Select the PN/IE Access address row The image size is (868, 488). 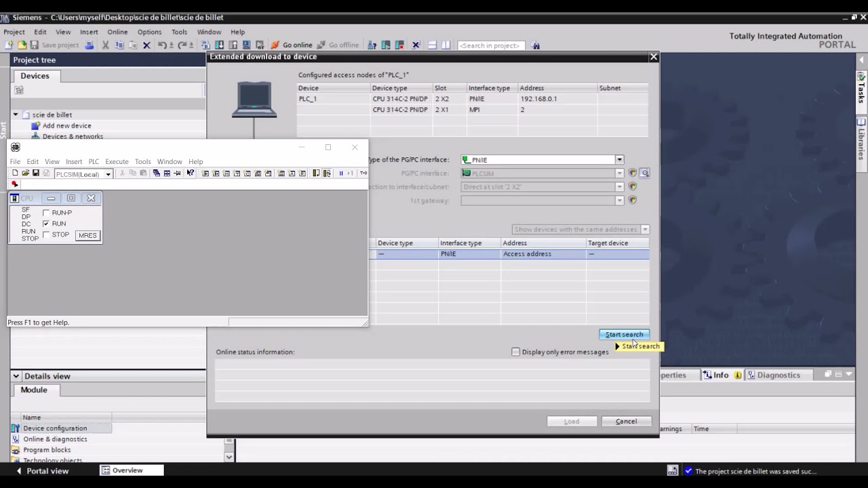[x=509, y=254]
